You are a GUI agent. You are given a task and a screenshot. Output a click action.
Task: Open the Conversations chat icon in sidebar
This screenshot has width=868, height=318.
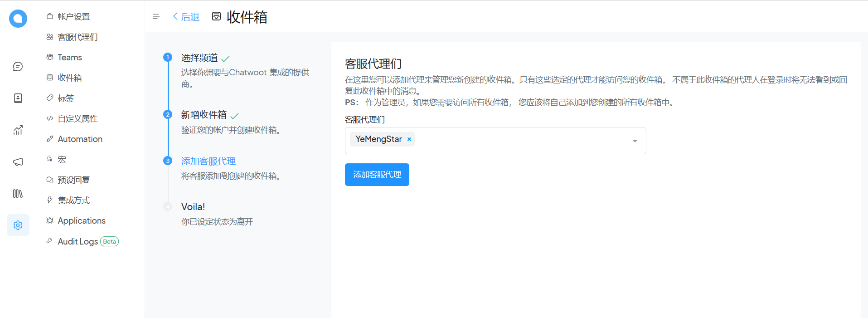[x=18, y=67]
